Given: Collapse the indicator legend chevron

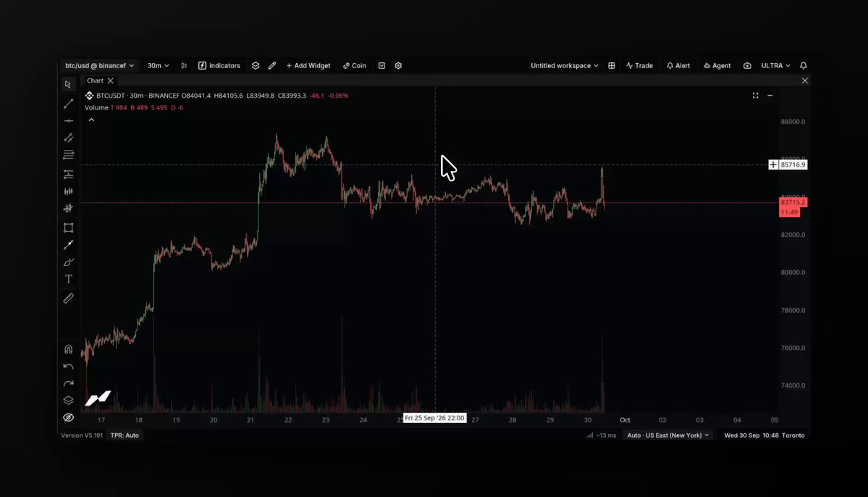Looking at the screenshot, I should tap(91, 120).
